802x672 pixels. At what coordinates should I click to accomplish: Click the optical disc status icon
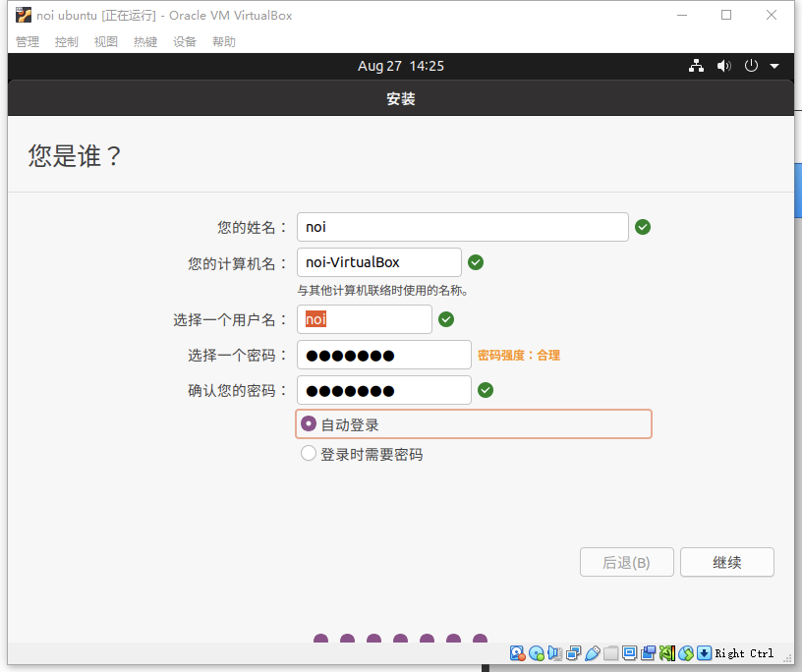click(x=536, y=653)
